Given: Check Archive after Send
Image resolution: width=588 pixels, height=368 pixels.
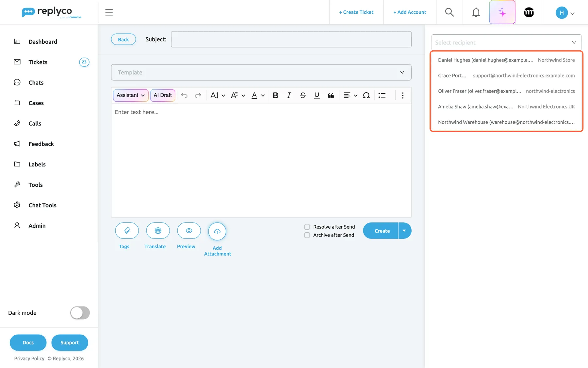Looking at the screenshot, I should 307,235.
